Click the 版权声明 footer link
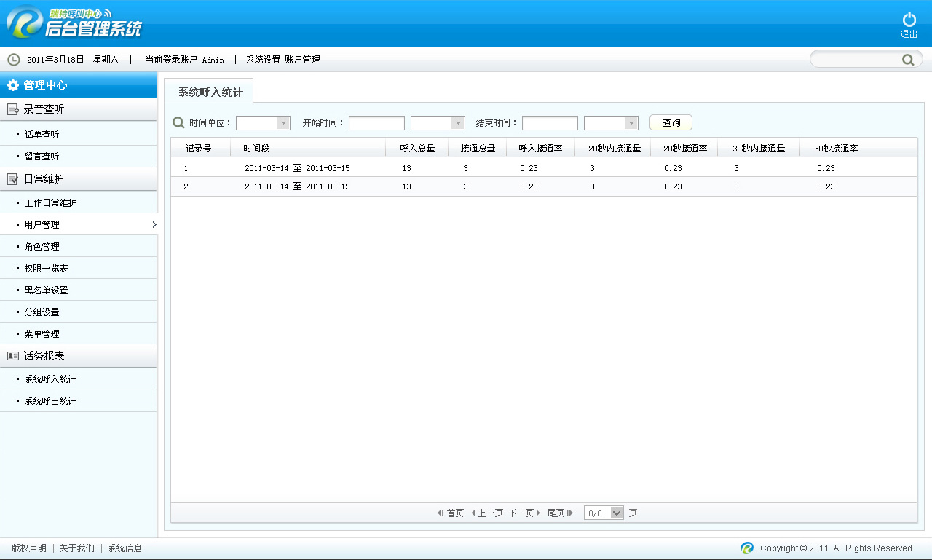 click(28, 548)
